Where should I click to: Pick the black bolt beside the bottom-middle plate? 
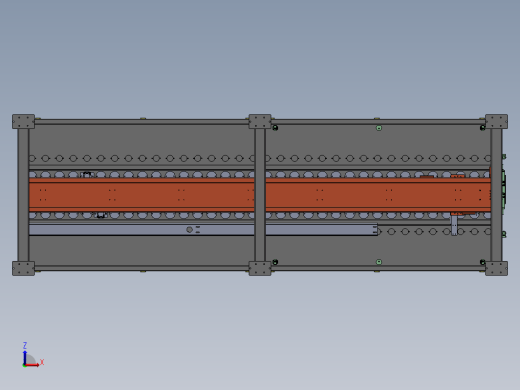[x=275, y=262]
